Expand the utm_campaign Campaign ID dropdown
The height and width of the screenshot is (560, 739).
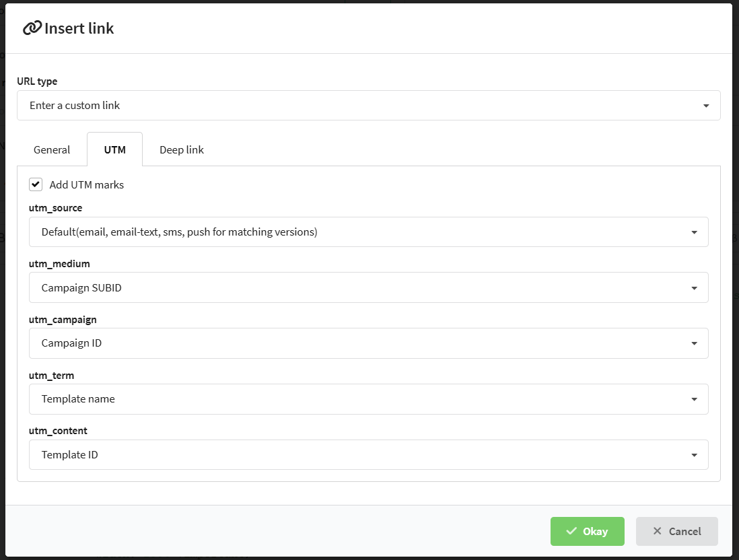pyautogui.click(x=369, y=343)
